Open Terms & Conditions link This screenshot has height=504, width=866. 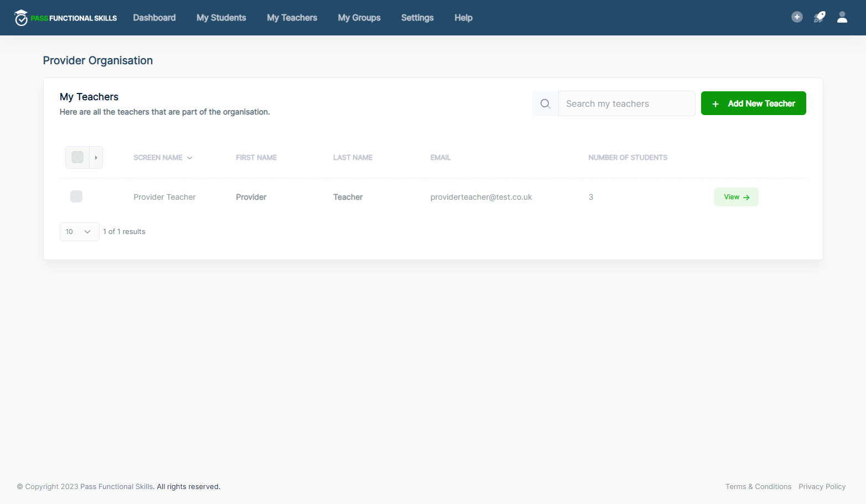(x=758, y=487)
